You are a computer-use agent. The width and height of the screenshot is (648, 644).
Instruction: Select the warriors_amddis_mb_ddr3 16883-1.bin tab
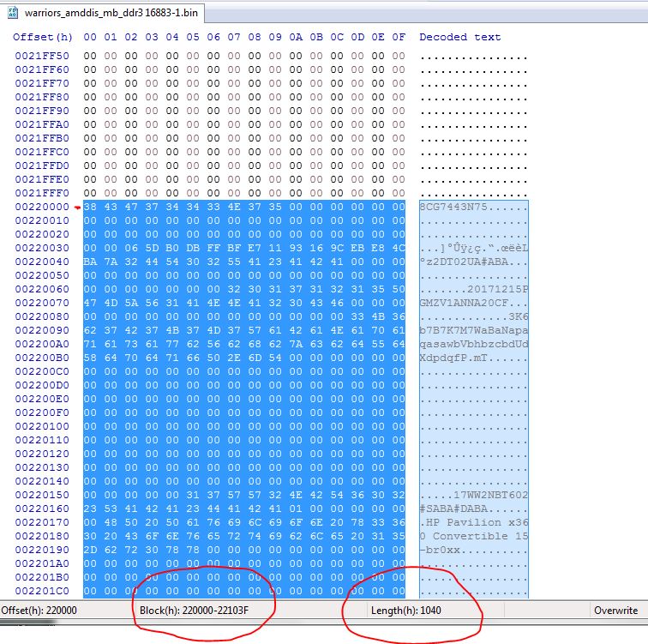103,13
